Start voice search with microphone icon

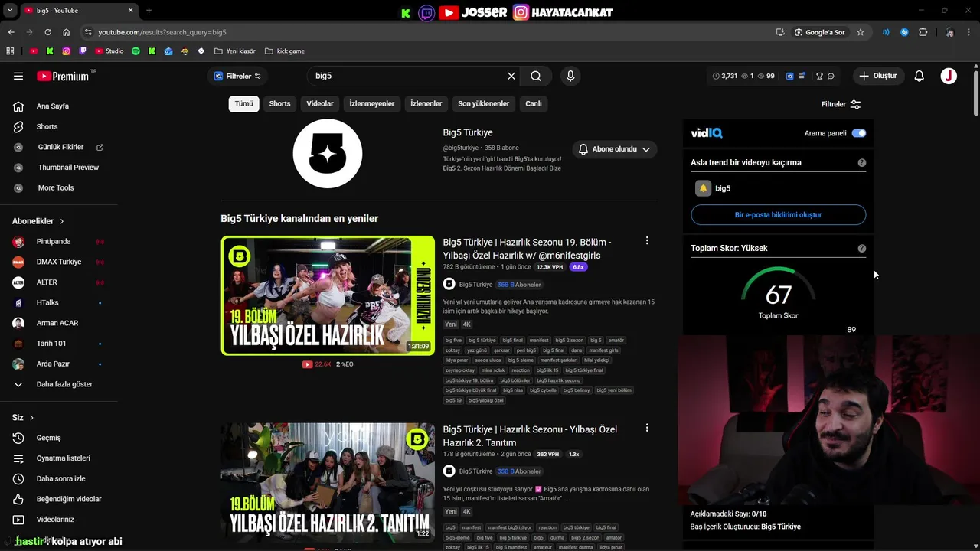pos(570,76)
